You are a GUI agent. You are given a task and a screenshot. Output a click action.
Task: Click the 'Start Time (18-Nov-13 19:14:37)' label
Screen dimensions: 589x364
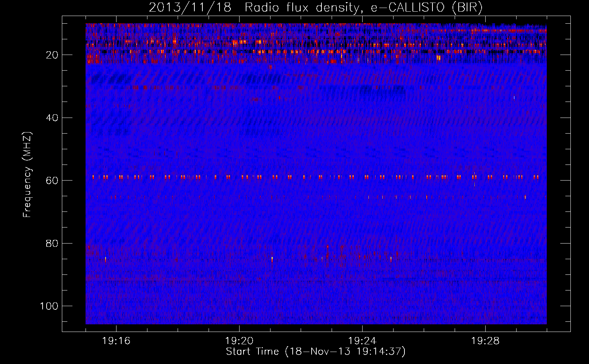[x=316, y=352]
